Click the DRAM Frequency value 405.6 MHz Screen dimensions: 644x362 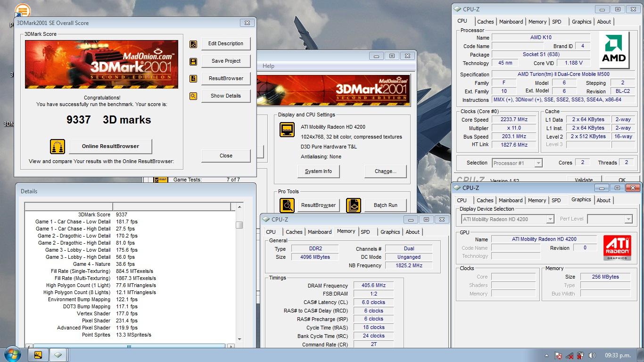pyautogui.click(x=373, y=286)
